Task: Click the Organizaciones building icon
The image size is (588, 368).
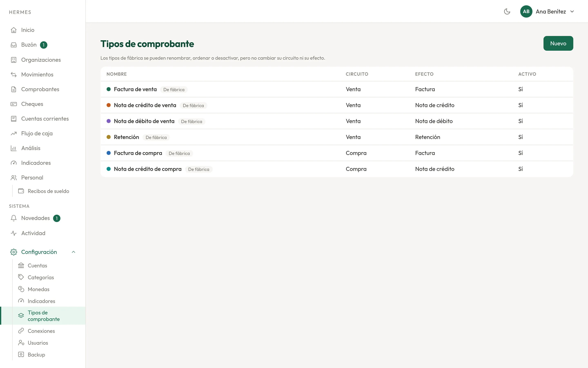Action: click(x=14, y=60)
